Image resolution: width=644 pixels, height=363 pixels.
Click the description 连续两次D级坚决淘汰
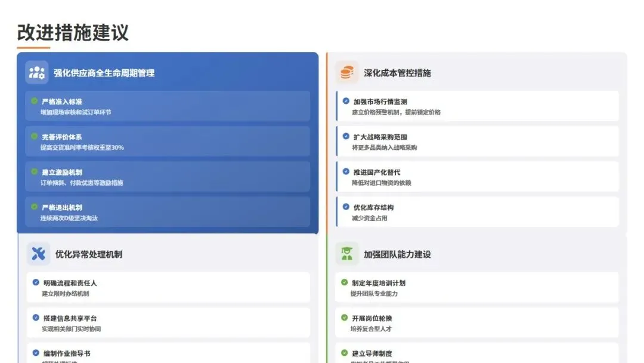click(69, 219)
